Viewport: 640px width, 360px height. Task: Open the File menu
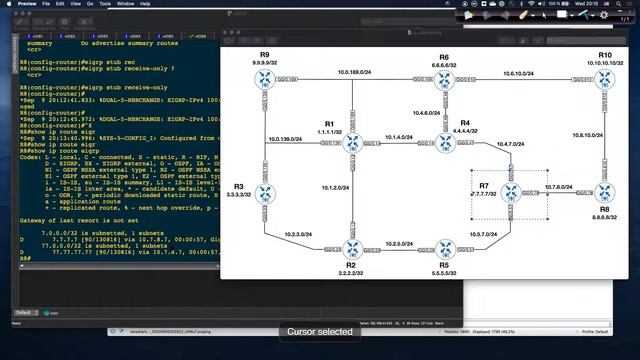[46, 4]
